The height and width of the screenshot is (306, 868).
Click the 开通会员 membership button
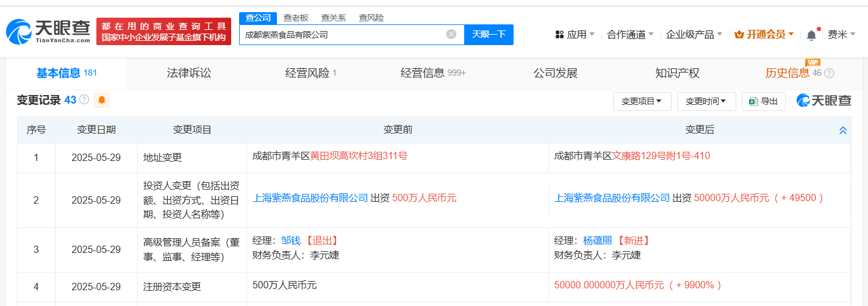click(x=764, y=35)
